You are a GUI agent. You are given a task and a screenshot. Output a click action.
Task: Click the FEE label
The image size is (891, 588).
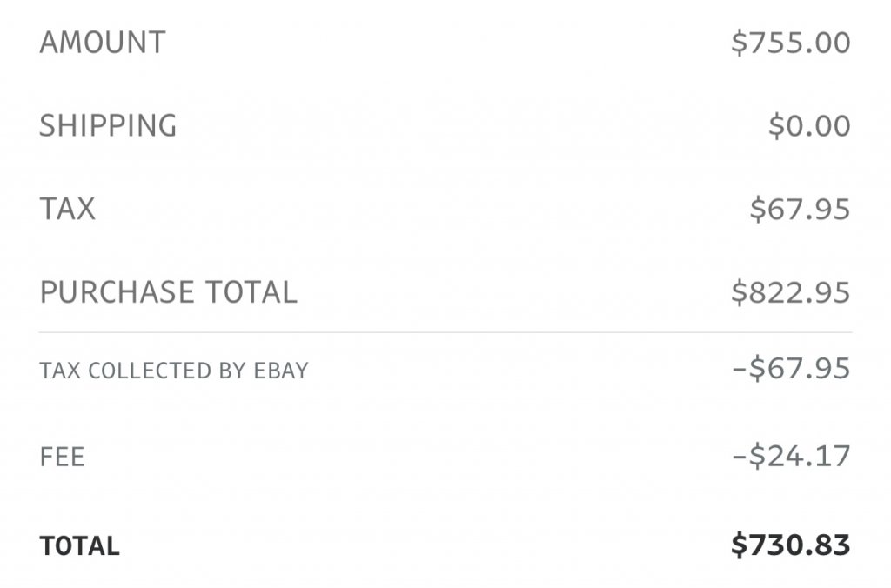[62, 458]
